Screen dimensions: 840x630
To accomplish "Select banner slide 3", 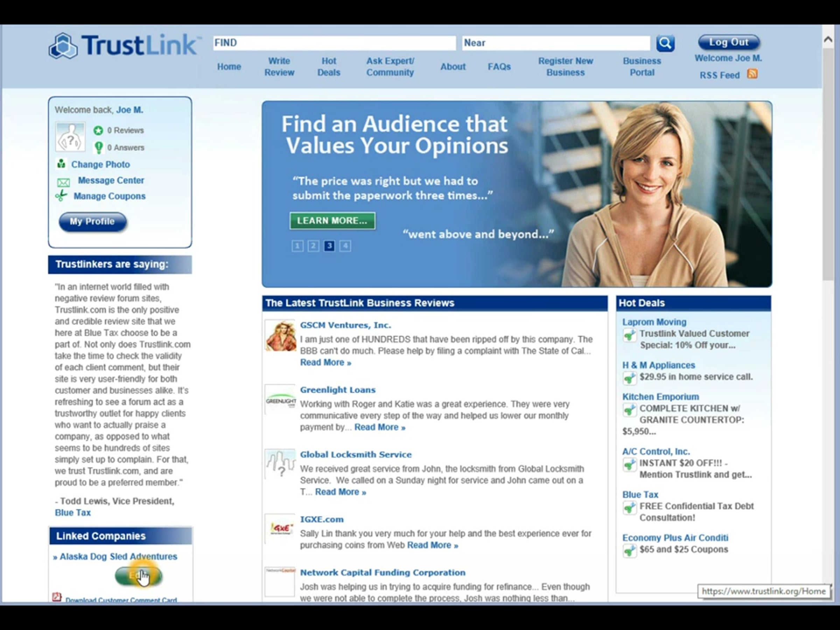I will [329, 246].
